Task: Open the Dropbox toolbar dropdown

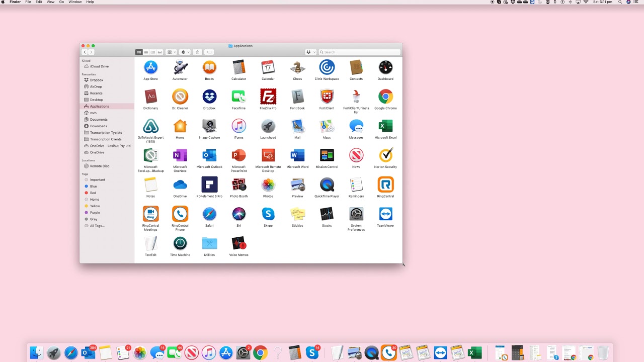Action: point(310,52)
